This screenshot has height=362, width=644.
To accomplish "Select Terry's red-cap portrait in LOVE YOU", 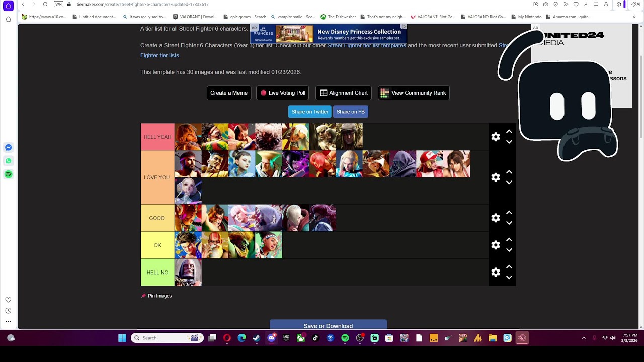I will [x=430, y=164].
